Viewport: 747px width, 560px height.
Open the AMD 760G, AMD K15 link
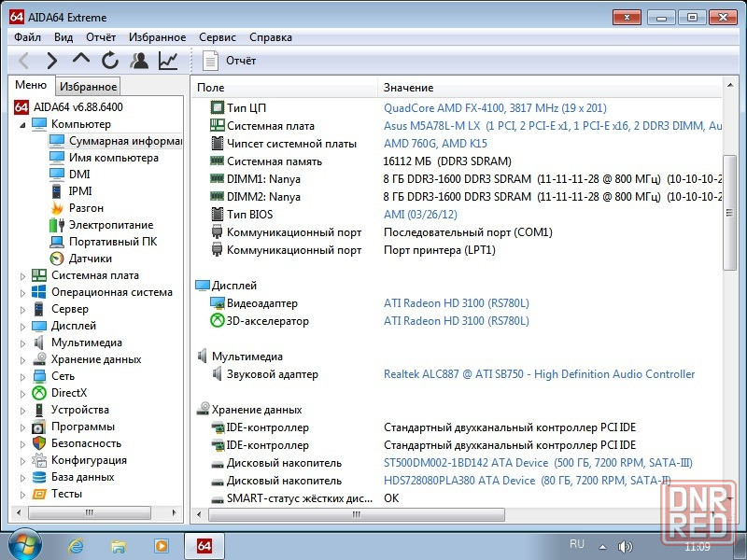[x=435, y=144]
